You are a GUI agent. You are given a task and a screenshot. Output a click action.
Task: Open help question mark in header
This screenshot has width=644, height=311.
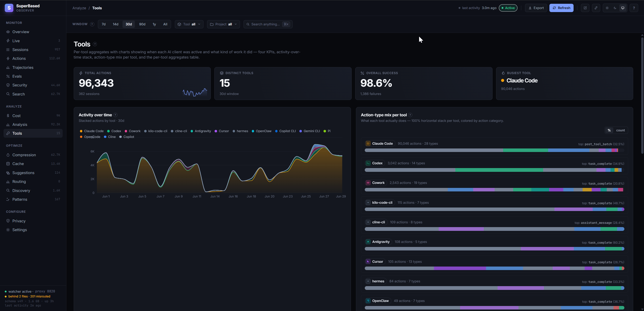[x=634, y=8]
